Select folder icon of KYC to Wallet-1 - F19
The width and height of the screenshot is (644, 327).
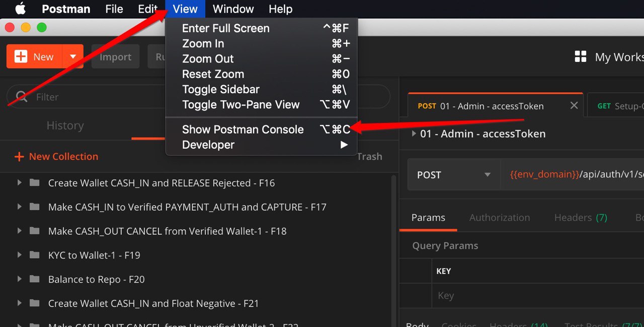(x=34, y=255)
